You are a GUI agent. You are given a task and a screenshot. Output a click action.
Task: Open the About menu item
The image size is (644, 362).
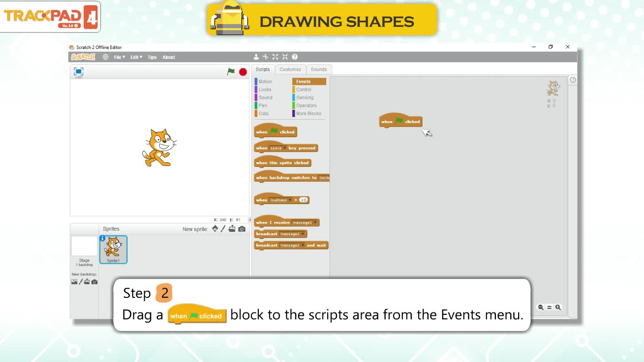point(169,57)
